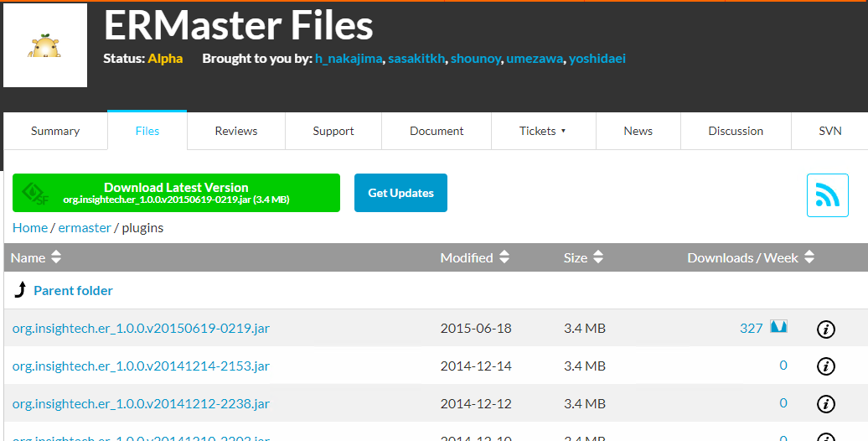Switch to the Discussion tab
The image size is (868, 441).
[x=736, y=131]
